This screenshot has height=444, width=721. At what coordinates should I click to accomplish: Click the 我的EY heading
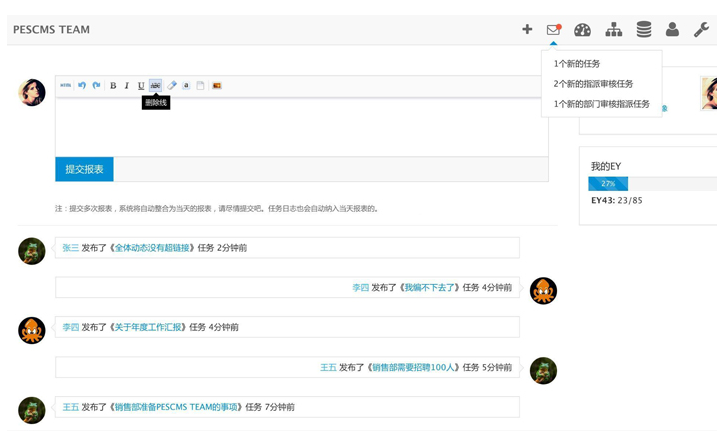coord(606,166)
